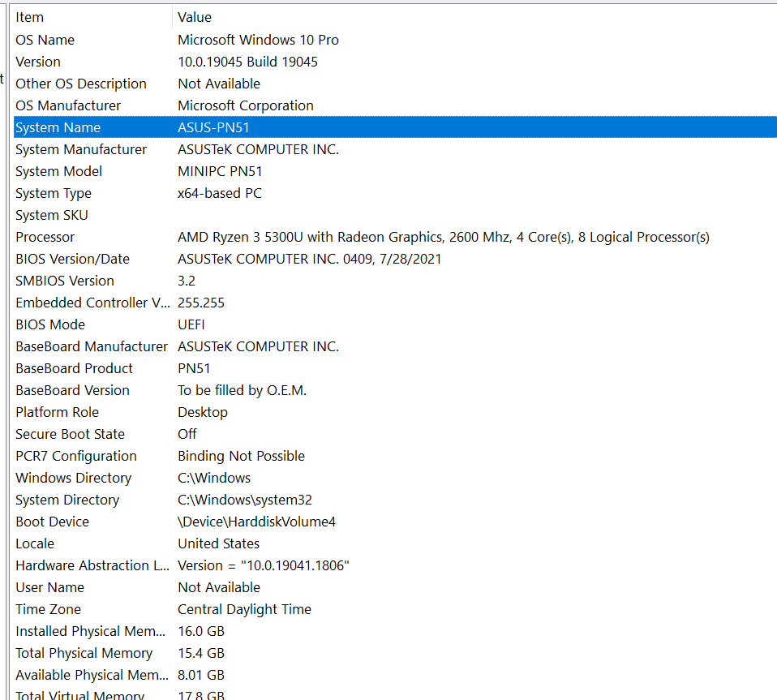Click value 'MINIPC PN51'

[220, 171]
